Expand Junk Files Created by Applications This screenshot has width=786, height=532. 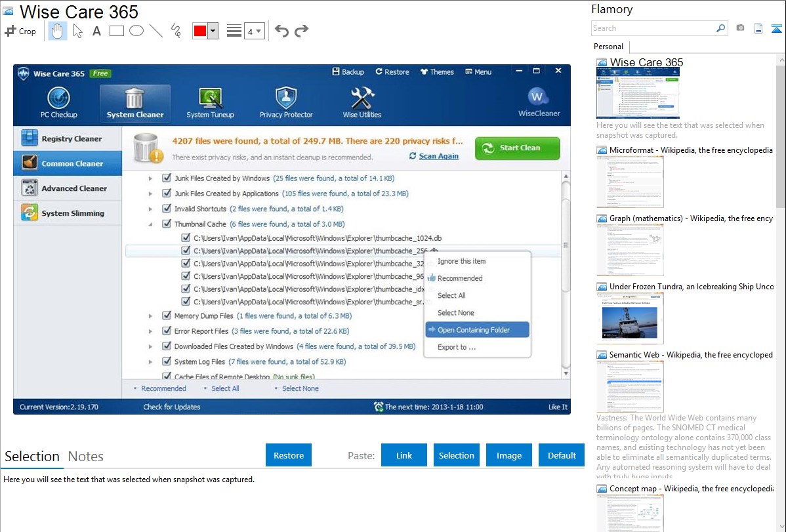[x=150, y=194]
